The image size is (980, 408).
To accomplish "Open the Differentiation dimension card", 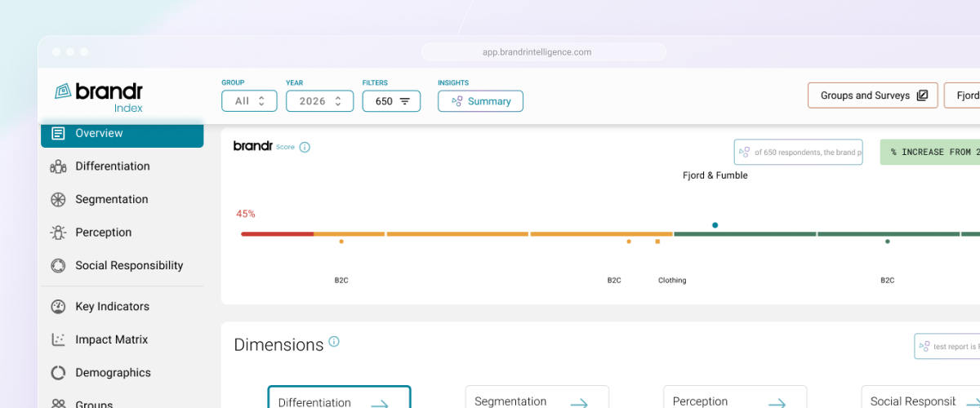I will (339, 397).
